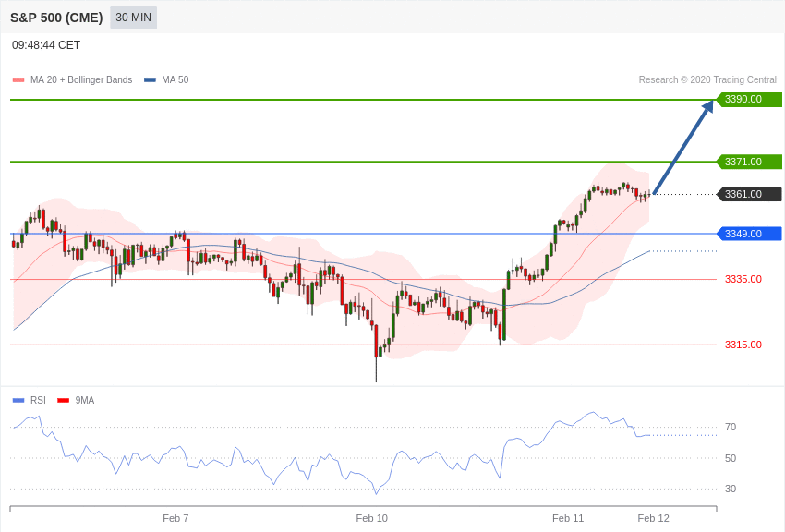785x532 pixels.
Task: Click the Feb 11 date label
Action: point(568,518)
